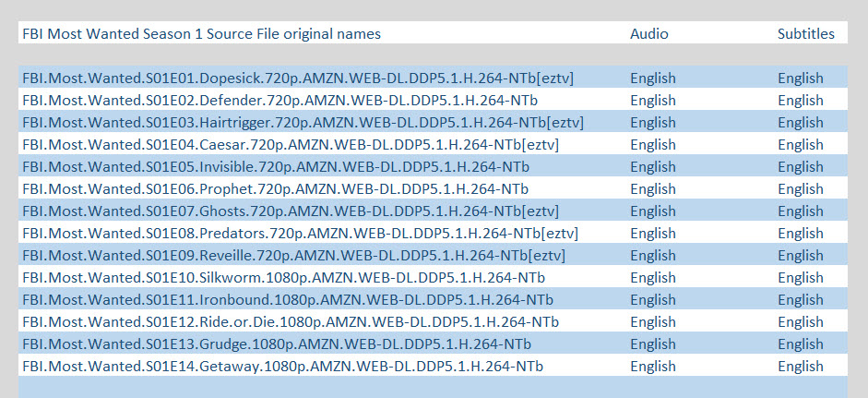Image resolution: width=868 pixels, height=398 pixels.
Task: Select the S01E07.Ghosts file name cell
Action: pos(291,211)
